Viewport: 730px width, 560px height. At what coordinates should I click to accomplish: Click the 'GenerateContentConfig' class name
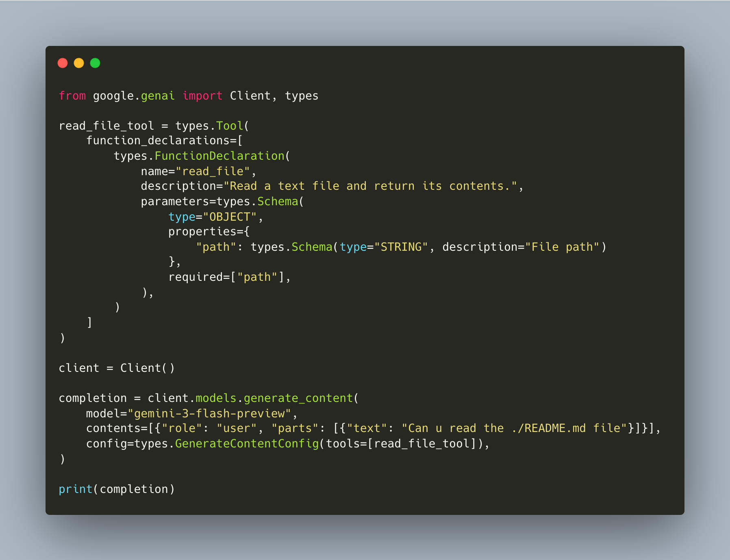[x=247, y=444]
